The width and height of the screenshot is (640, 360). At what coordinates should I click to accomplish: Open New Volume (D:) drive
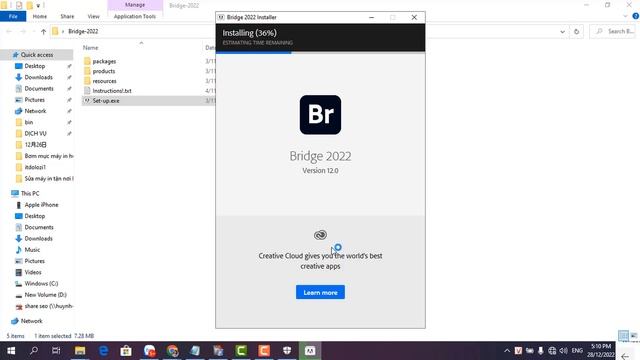point(45,295)
